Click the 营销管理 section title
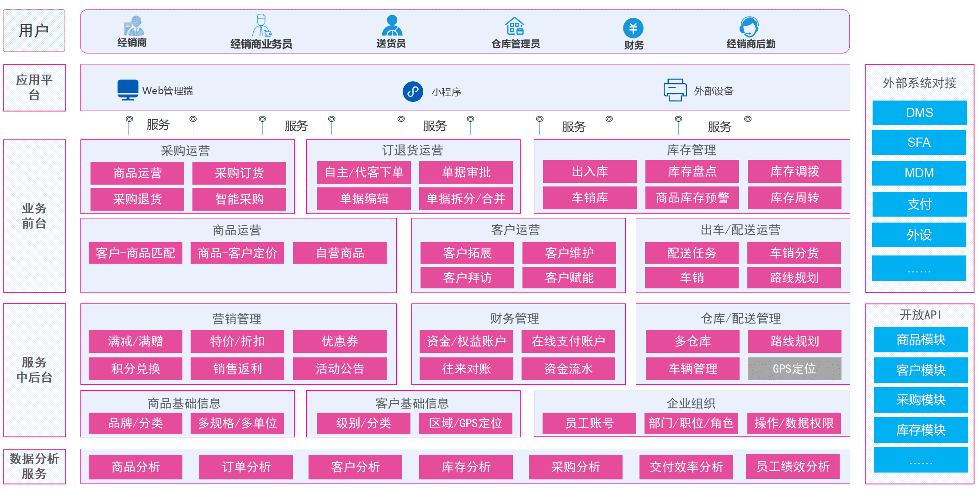Screen dimensions: 980x489 click(237, 319)
